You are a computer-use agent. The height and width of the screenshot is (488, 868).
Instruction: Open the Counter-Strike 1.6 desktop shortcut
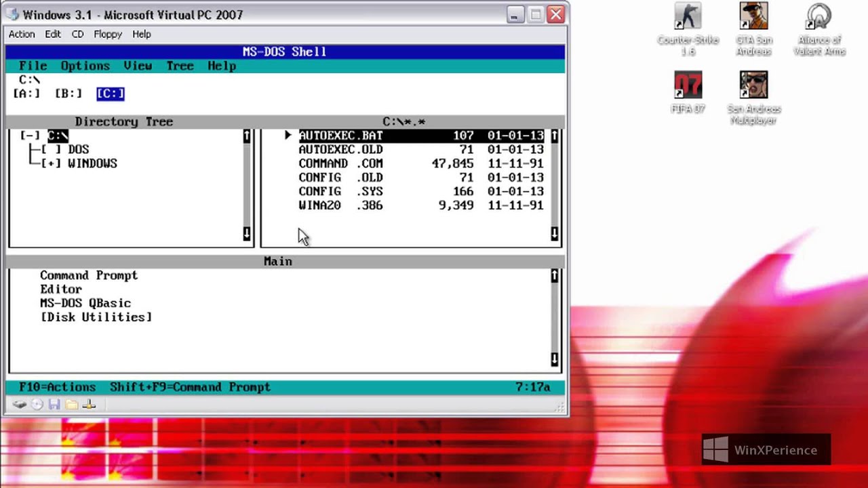click(688, 30)
